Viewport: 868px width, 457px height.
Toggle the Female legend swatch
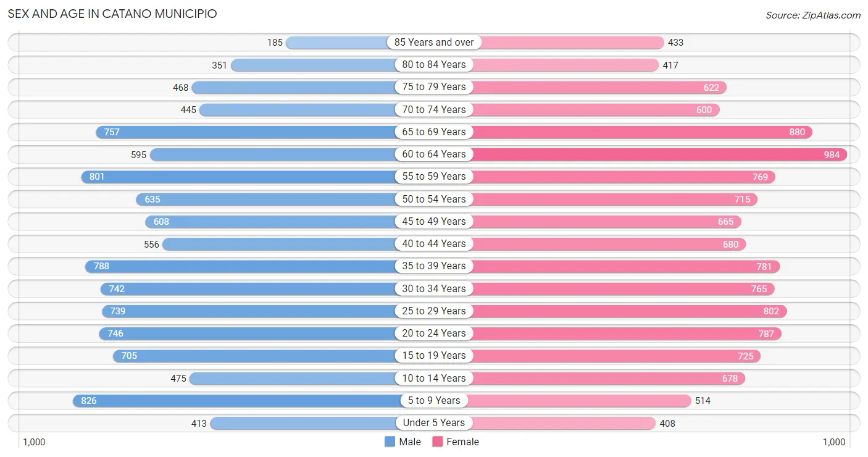point(438,442)
